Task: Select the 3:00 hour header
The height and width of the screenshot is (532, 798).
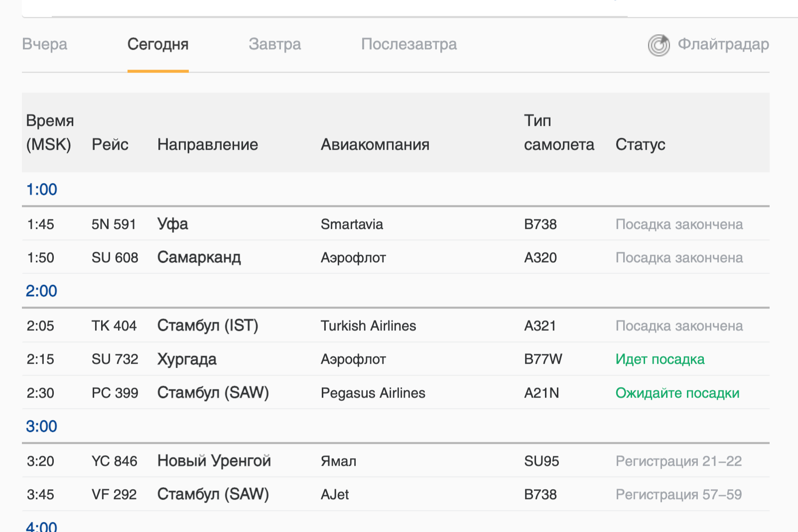Action: tap(42, 426)
